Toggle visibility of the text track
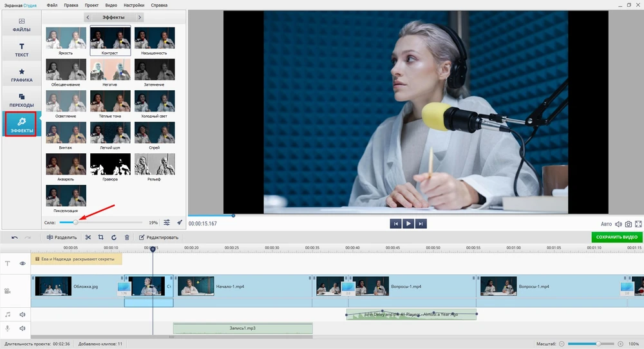 click(23, 263)
